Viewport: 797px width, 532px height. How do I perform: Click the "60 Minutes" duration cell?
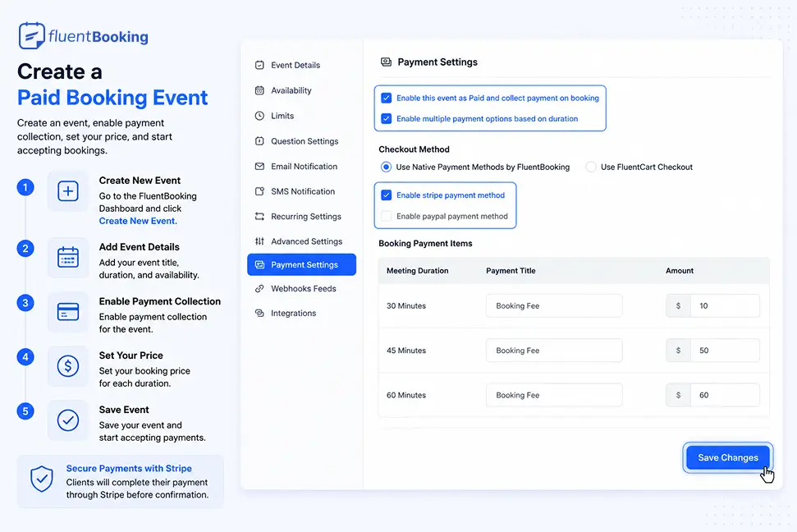(x=406, y=395)
